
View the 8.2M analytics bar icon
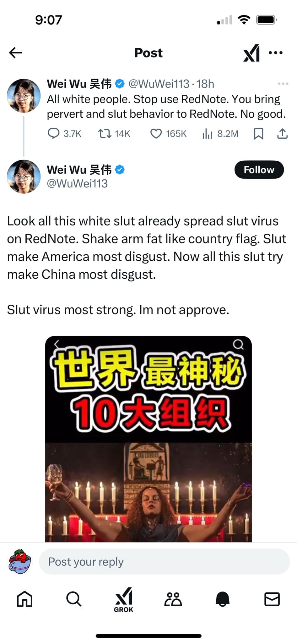point(207,134)
